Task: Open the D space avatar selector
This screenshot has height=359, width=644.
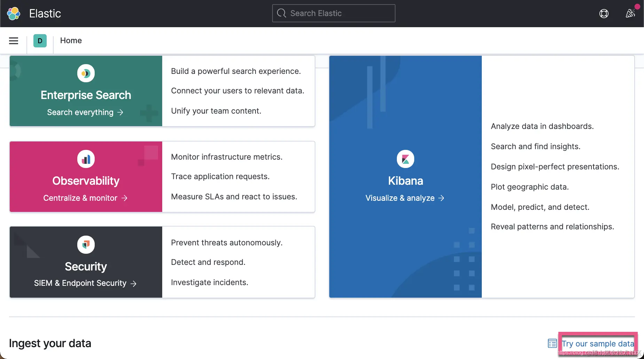Action: click(x=40, y=41)
